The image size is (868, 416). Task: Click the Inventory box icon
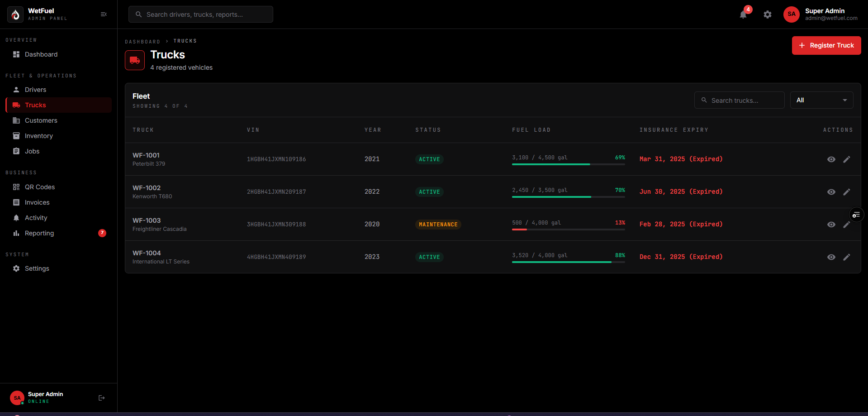(16, 136)
